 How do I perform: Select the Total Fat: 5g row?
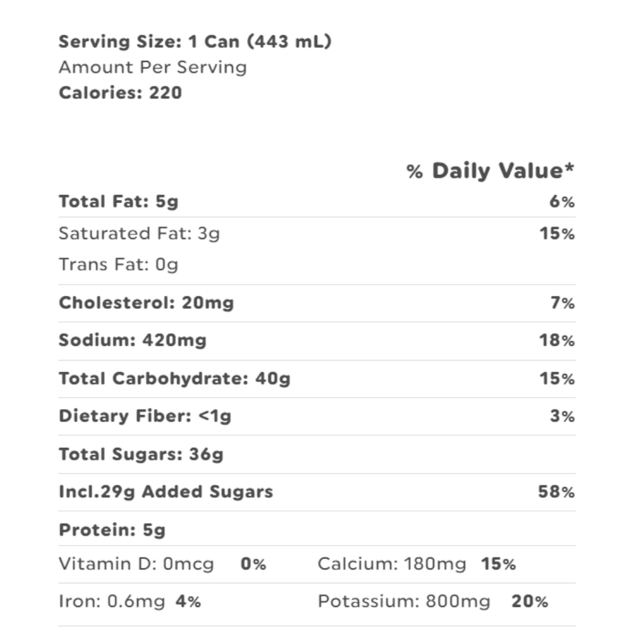119,202
